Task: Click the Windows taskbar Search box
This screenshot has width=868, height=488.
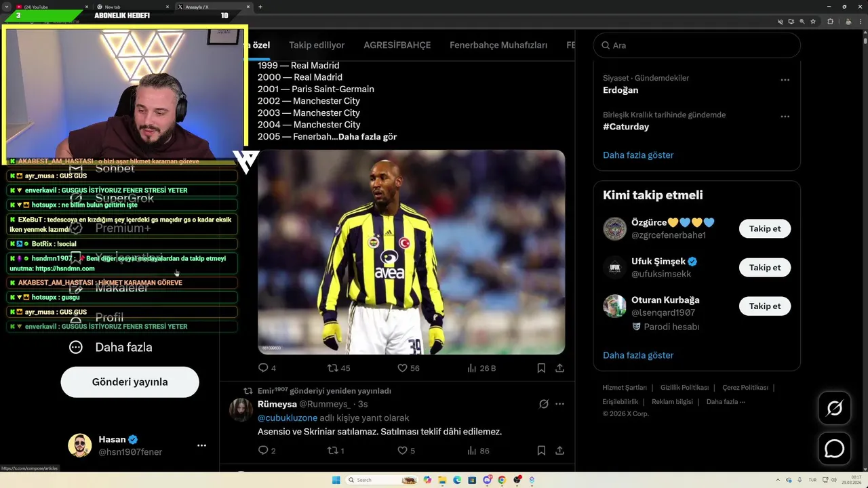Action: (382, 480)
